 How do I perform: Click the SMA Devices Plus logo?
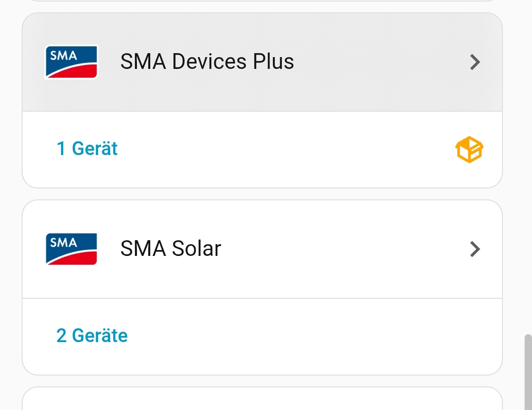pos(71,62)
